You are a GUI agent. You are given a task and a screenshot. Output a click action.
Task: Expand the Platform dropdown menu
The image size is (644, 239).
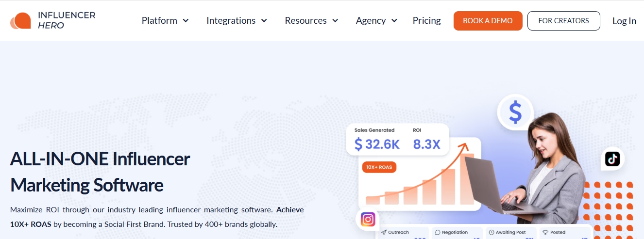pos(165,21)
